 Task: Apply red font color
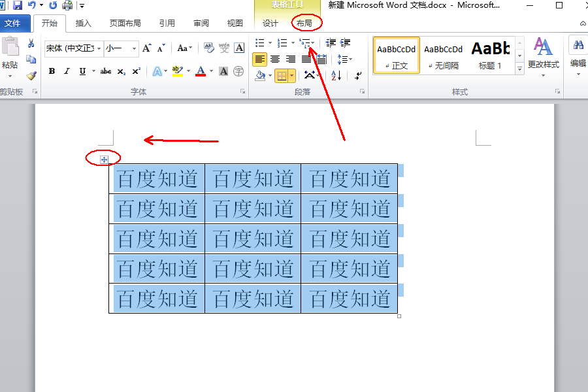pos(201,71)
